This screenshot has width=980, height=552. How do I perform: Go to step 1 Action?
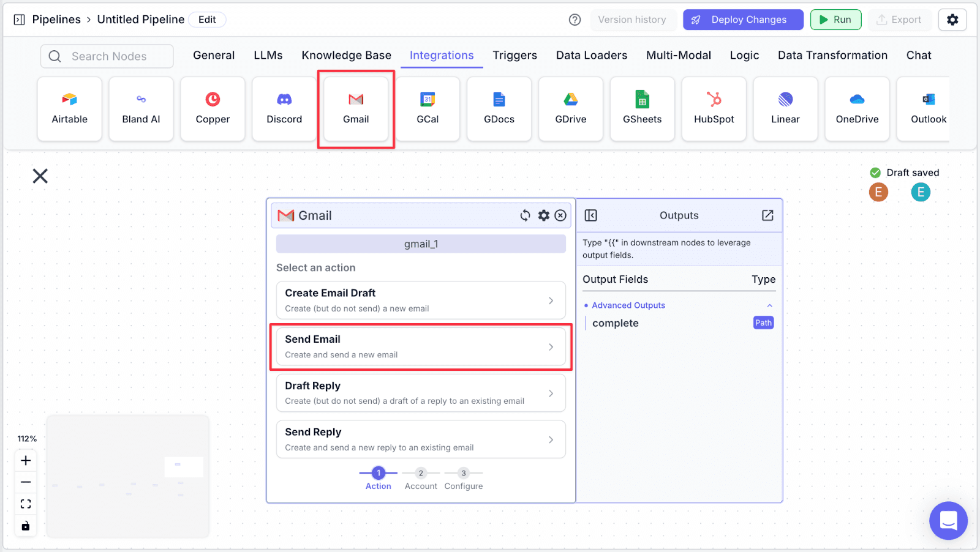coord(379,479)
